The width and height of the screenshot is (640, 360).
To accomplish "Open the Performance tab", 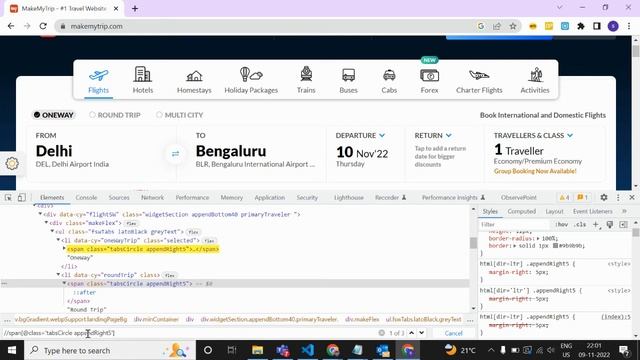I will tap(192, 198).
